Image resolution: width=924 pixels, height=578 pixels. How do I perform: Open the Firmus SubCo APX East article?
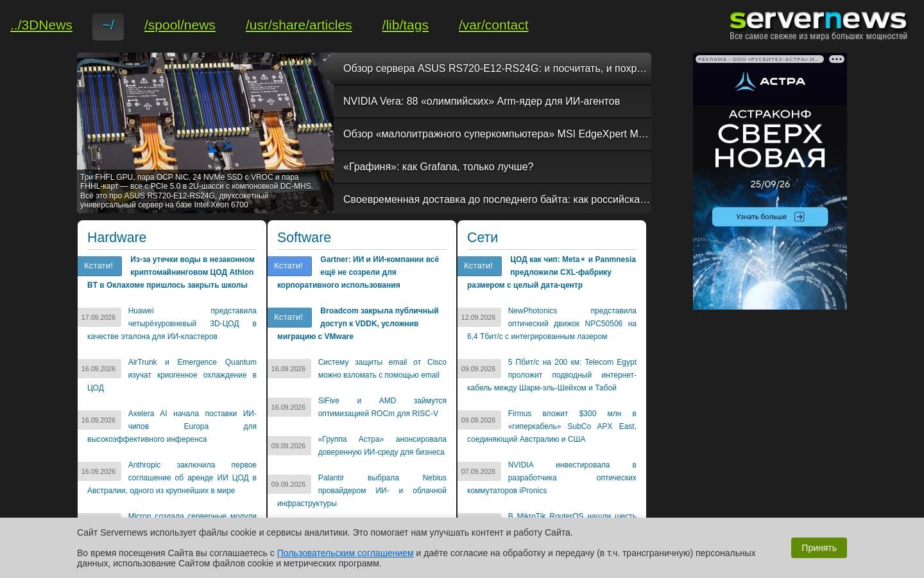(x=551, y=426)
